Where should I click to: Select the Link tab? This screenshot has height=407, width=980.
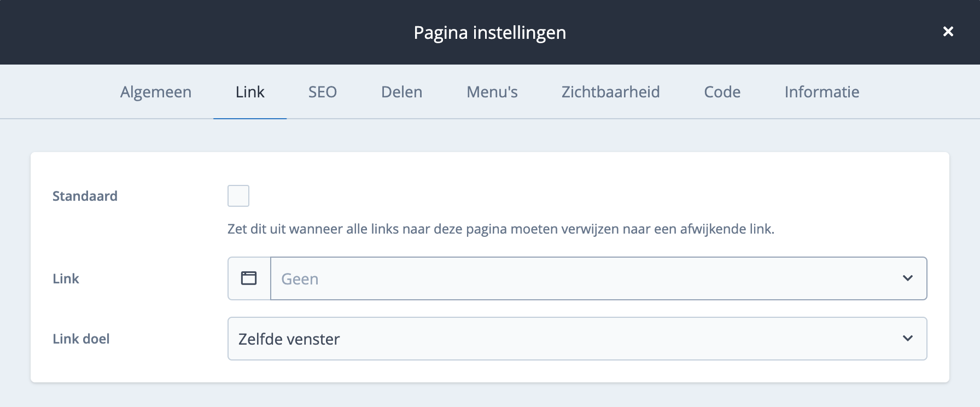tap(250, 92)
